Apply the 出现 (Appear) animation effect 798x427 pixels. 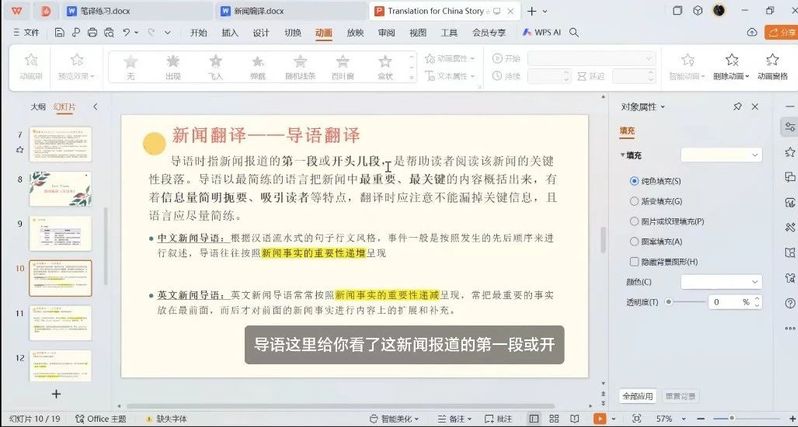coord(173,65)
